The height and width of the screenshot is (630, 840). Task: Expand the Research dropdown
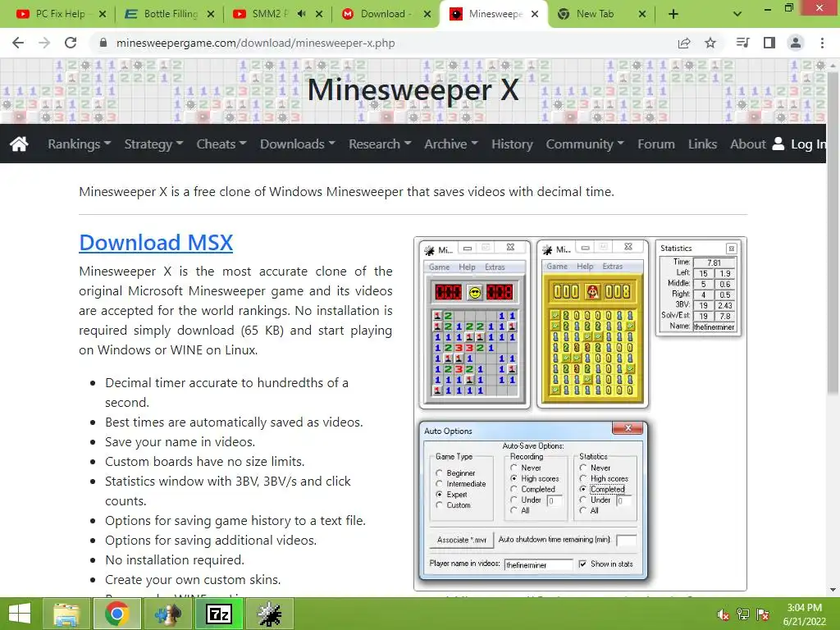pos(380,144)
